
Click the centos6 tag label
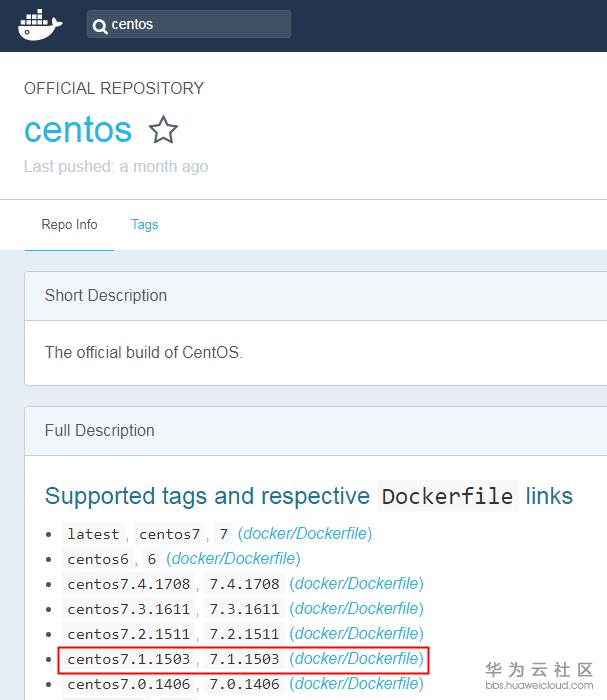(x=97, y=559)
